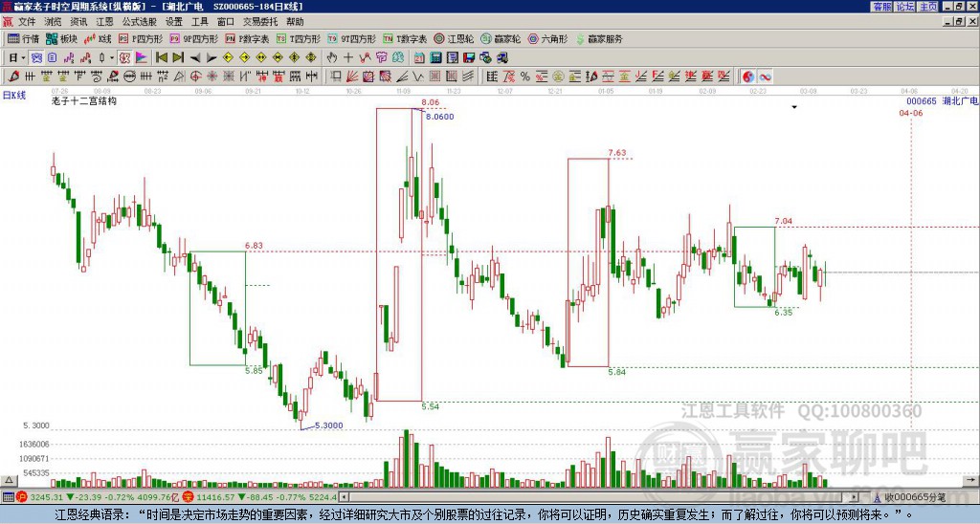Open the 9T四方形 tool
The image size is (980, 524).
[351, 38]
